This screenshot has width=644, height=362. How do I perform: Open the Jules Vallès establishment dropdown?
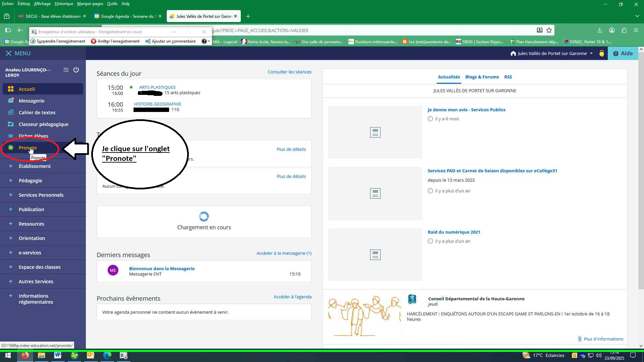[x=552, y=53]
